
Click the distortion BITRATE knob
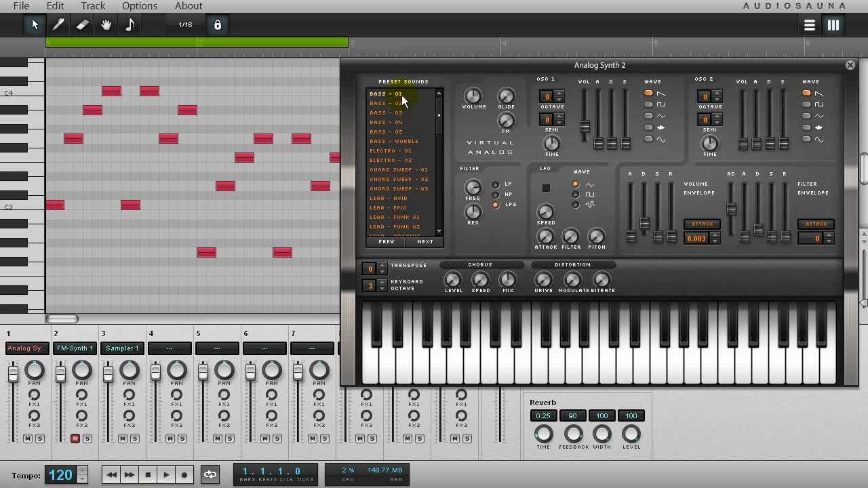point(601,279)
